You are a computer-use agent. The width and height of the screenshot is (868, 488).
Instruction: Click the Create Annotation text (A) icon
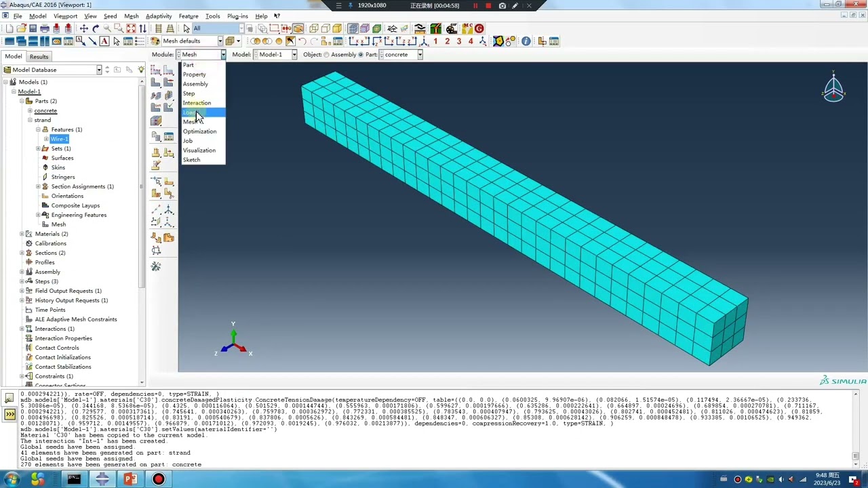(104, 41)
